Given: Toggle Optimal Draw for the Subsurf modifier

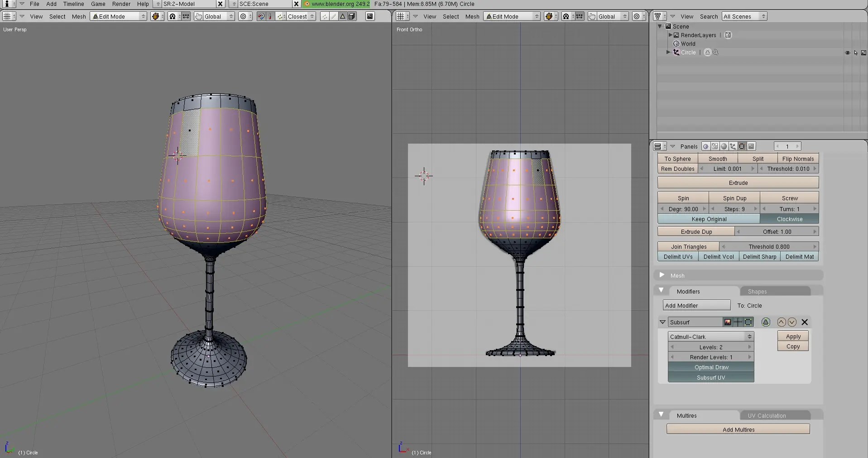Looking at the screenshot, I should point(711,367).
